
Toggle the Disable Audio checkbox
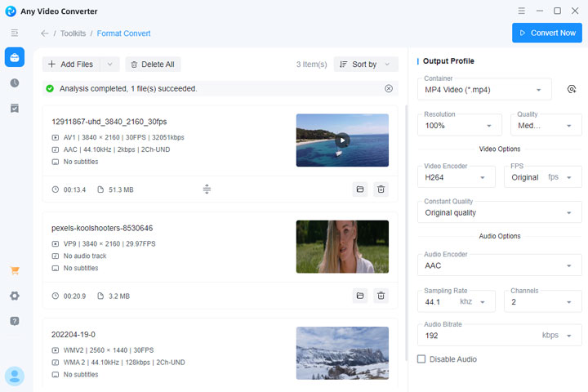pyautogui.click(x=421, y=359)
